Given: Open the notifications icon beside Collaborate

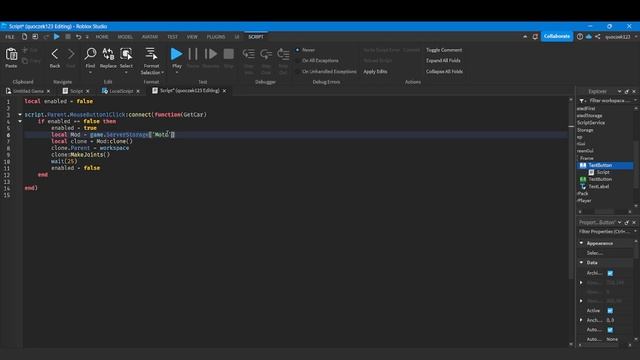Looking at the screenshot, I should [535, 37].
